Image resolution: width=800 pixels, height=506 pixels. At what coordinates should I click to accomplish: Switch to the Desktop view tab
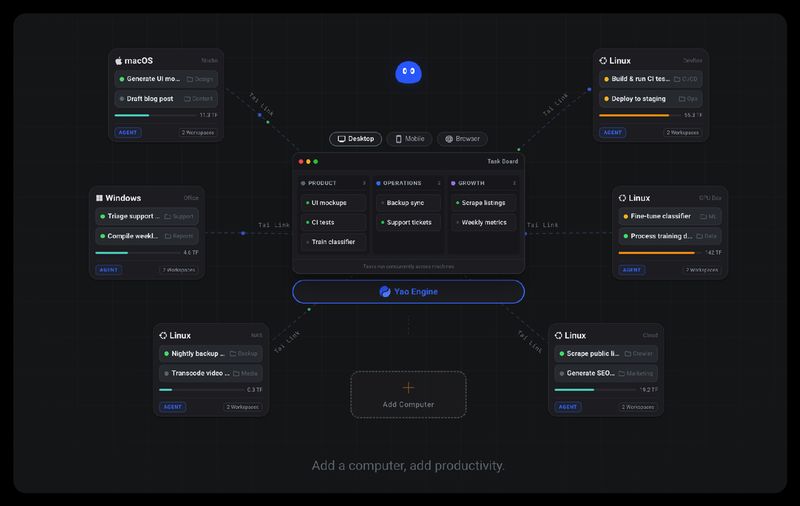pyautogui.click(x=356, y=139)
